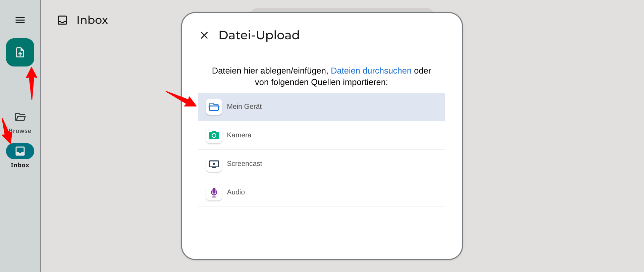Click the 'Dateien hier ablegen/einfügen' drop text
This screenshot has height=272, width=644.
(270, 71)
